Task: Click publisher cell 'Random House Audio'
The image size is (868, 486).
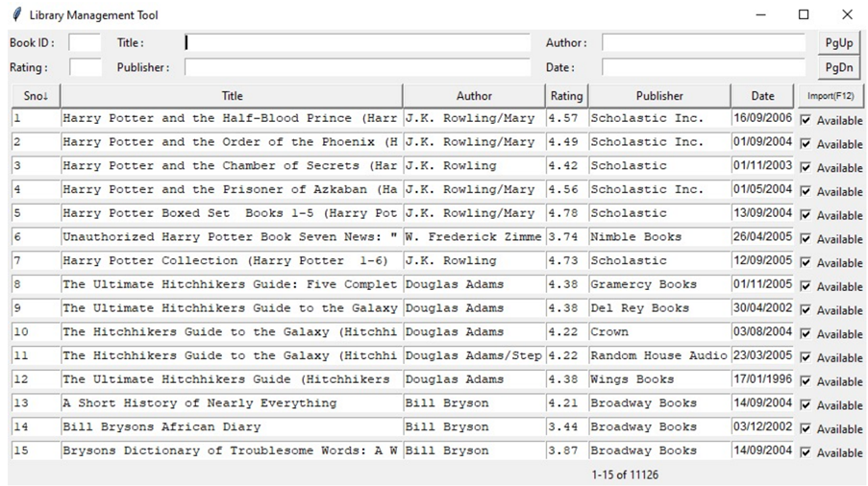Action: [x=659, y=356]
